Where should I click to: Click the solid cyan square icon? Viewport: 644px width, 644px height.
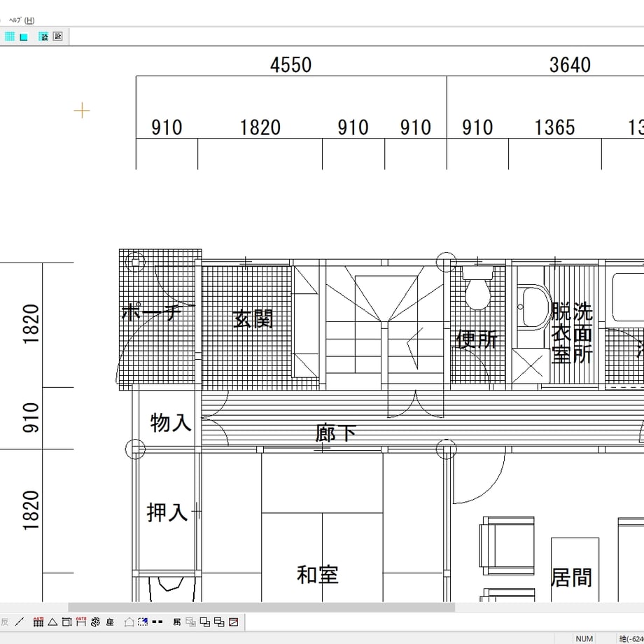tap(24, 37)
